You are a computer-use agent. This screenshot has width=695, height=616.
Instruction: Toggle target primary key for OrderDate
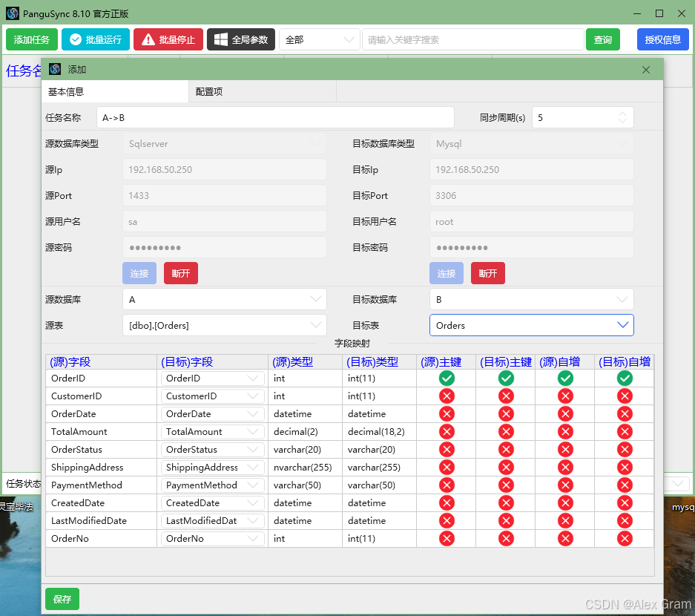(506, 414)
